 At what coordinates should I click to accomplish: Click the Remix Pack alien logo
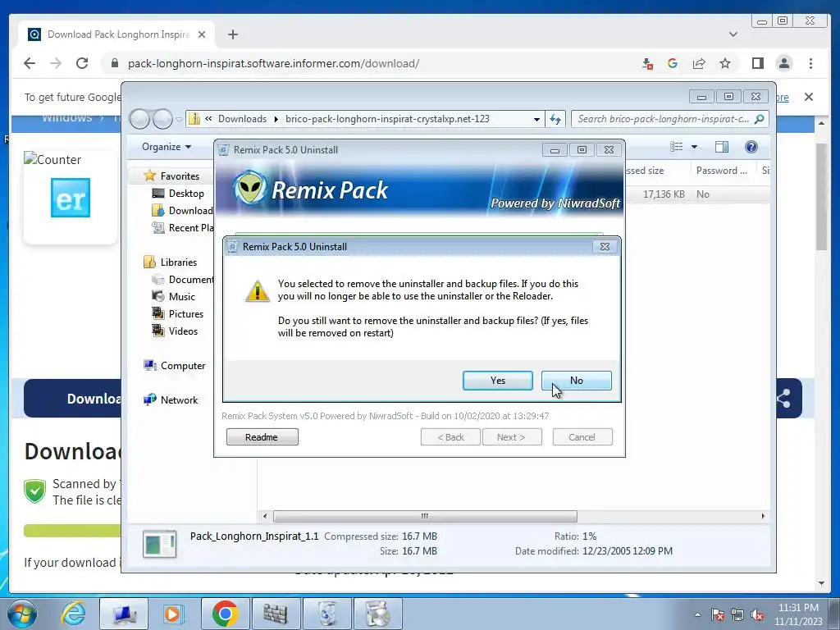[x=249, y=188]
